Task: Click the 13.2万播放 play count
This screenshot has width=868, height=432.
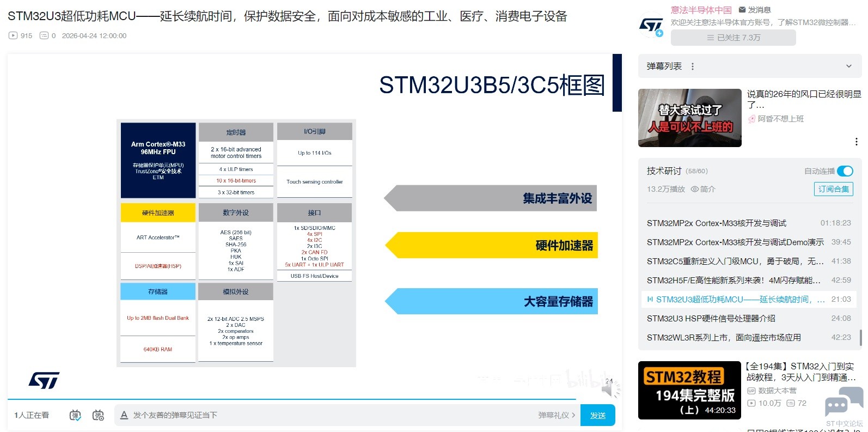Action: tap(666, 189)
